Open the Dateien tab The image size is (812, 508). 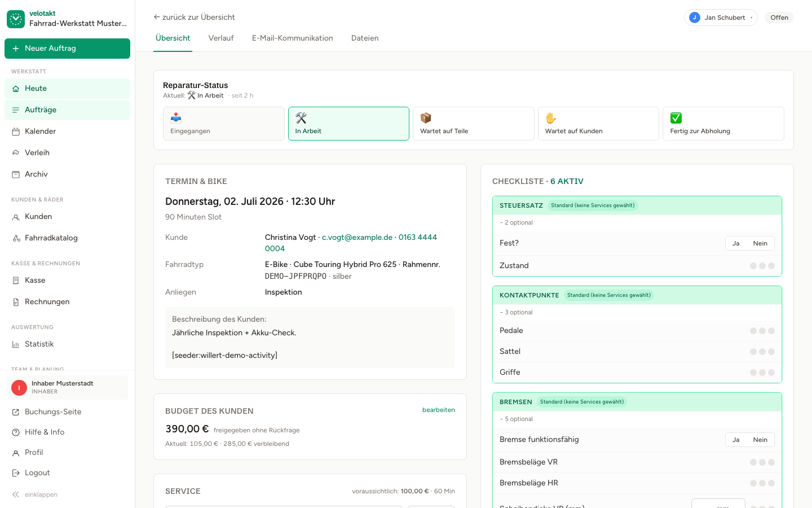coord(365,38)
